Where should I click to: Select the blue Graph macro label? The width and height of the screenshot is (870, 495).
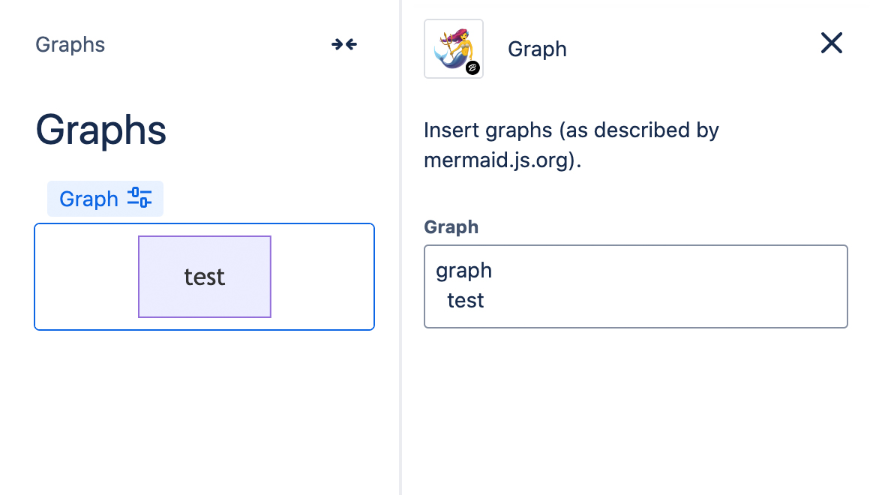click(x=89, y=199)
